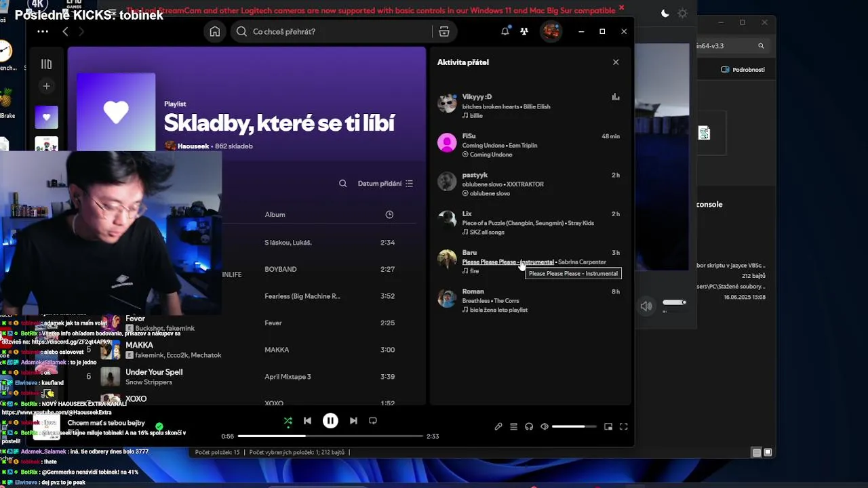Focus the Co chceš přehrát? search box

tap(332, 31)
